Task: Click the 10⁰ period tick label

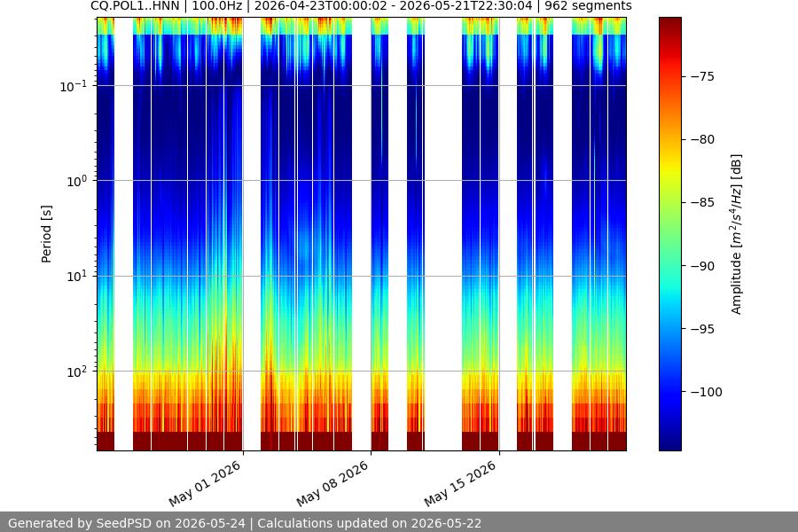Action: 76,181
